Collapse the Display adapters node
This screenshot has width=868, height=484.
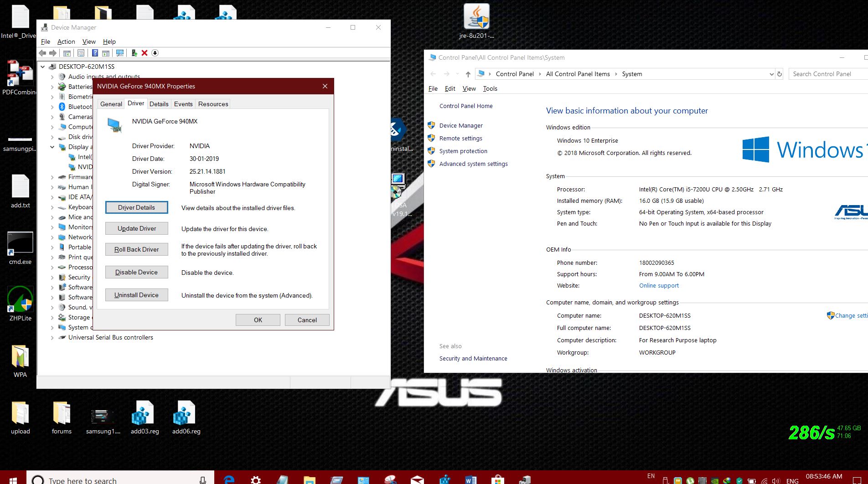52,147
